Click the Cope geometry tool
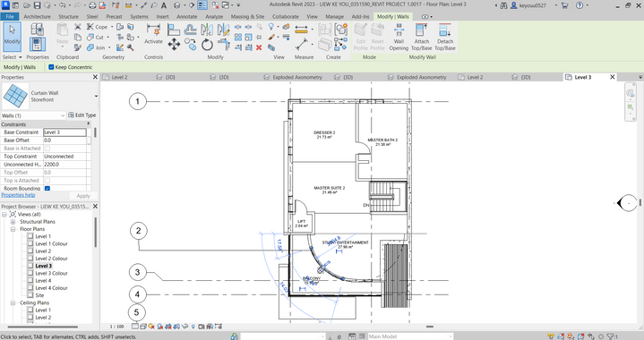This screenshot has height=340, width=644. [x=98, y=27]
